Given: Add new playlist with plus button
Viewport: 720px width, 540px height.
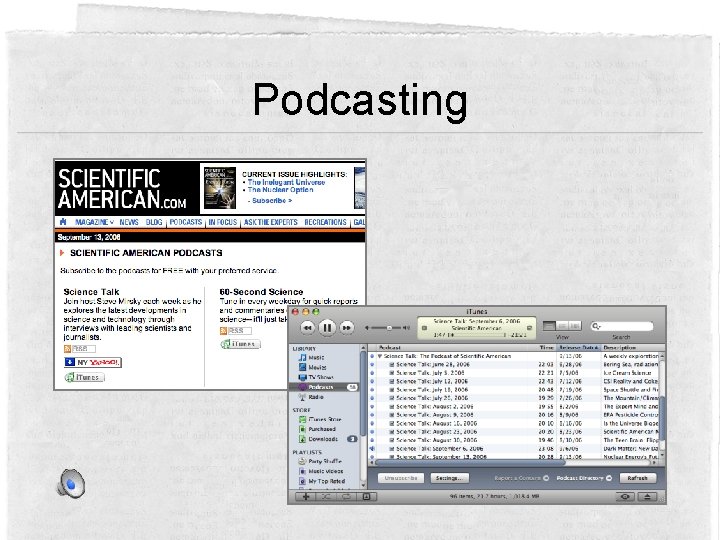Looking at the screenshot, I should coord(306,496).
